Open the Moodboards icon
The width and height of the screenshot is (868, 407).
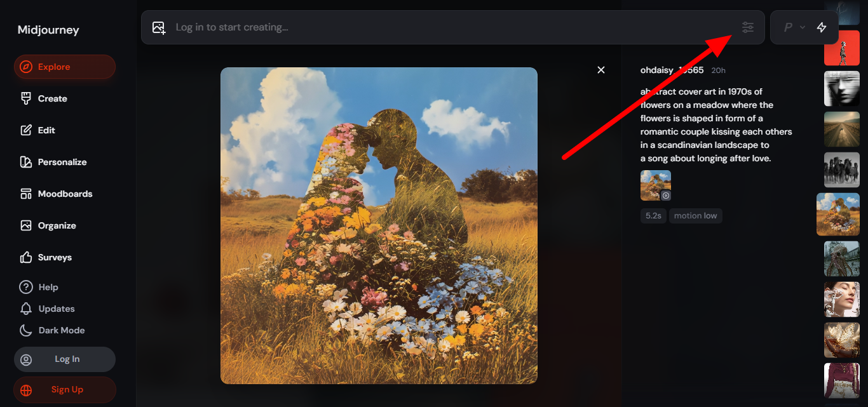click(26, 194)
